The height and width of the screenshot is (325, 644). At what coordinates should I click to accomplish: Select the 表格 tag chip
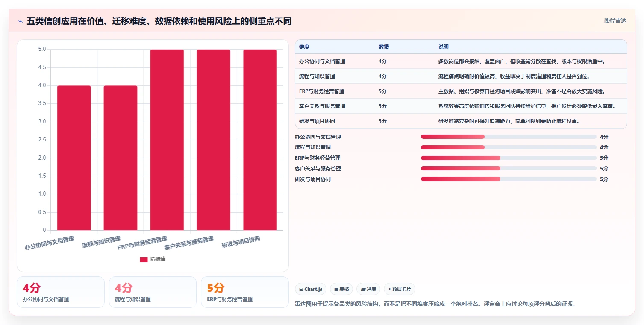click(341, 289)
